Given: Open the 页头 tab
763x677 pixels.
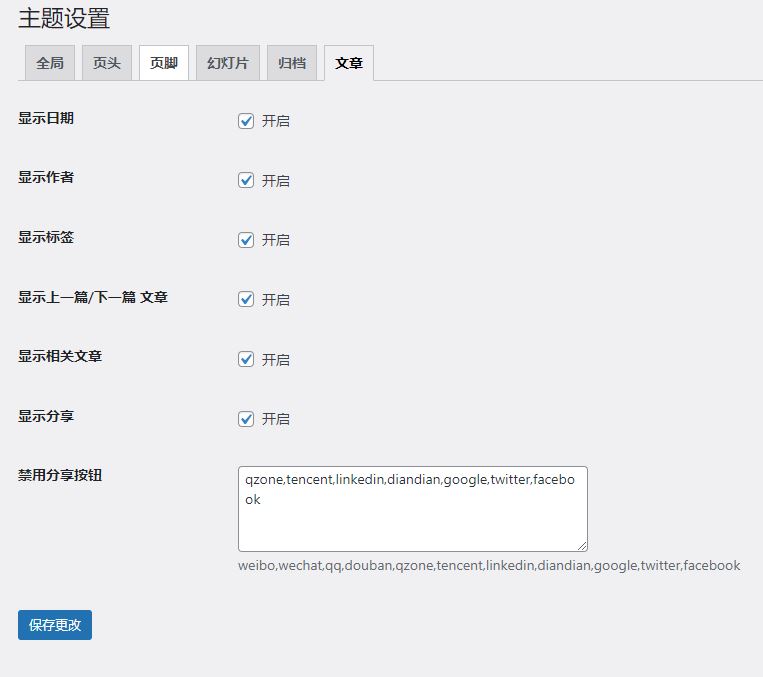Looking at the screenshot, I should click(x=107, y=63).
